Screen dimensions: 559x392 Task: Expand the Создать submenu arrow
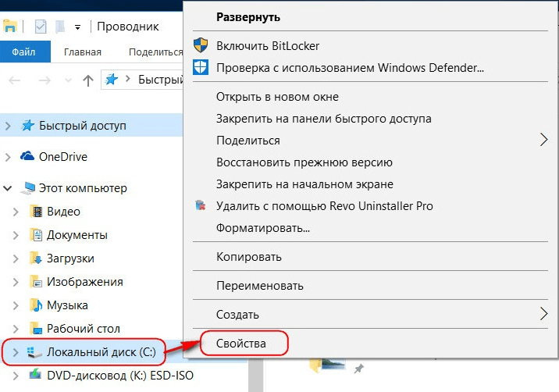coord(544,315)
